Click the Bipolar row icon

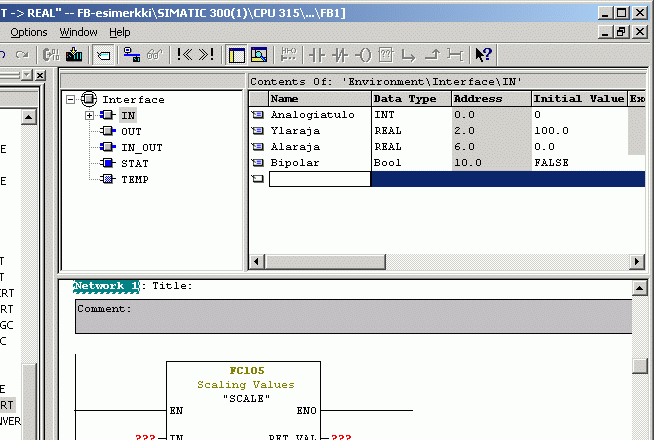258,162
